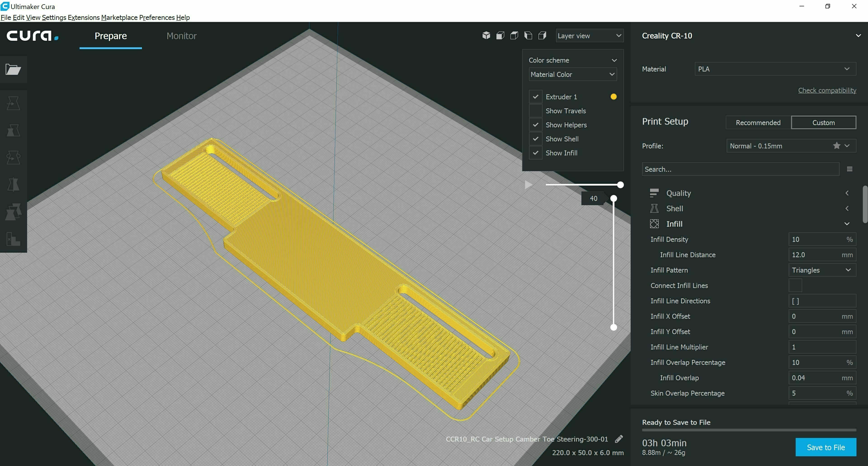868x466 pixels.
Task: Switch to the Monitor tab
Action: click(x=181, y=36)
